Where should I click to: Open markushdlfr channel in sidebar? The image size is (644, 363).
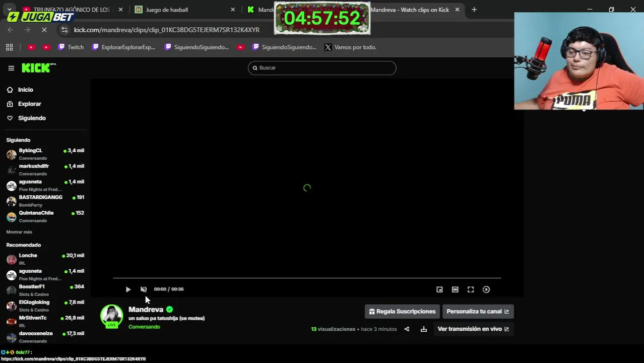45,170
